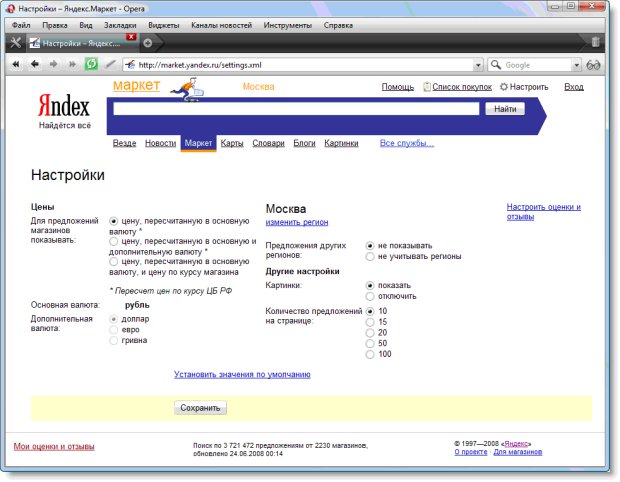Open the Вид menu
Image resolution: width=620 pixels, height=482 pixels.
coord(85,25)
